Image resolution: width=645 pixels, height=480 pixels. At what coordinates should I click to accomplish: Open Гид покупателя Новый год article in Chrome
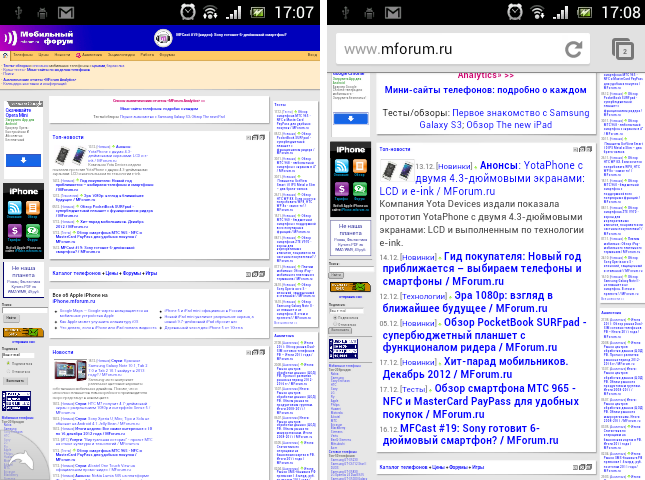482,269
